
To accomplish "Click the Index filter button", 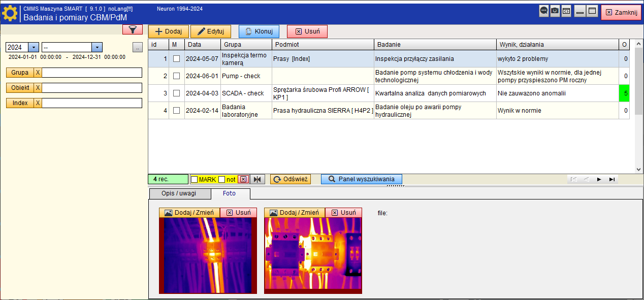I will coord(20,103).
